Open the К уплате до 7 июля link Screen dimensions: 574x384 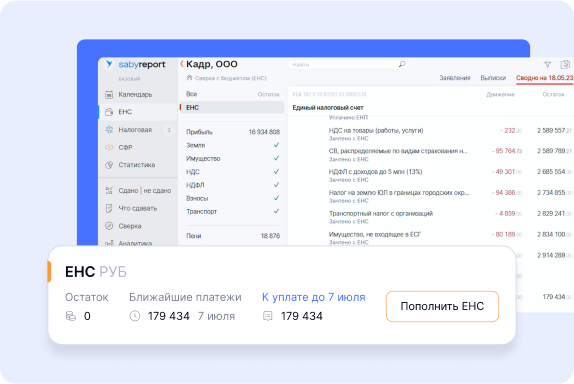313,297
